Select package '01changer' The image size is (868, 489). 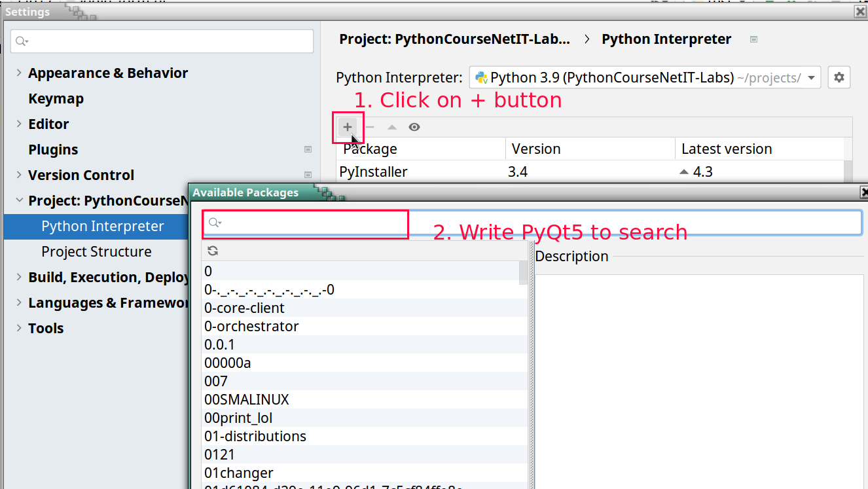coord(365,473)
